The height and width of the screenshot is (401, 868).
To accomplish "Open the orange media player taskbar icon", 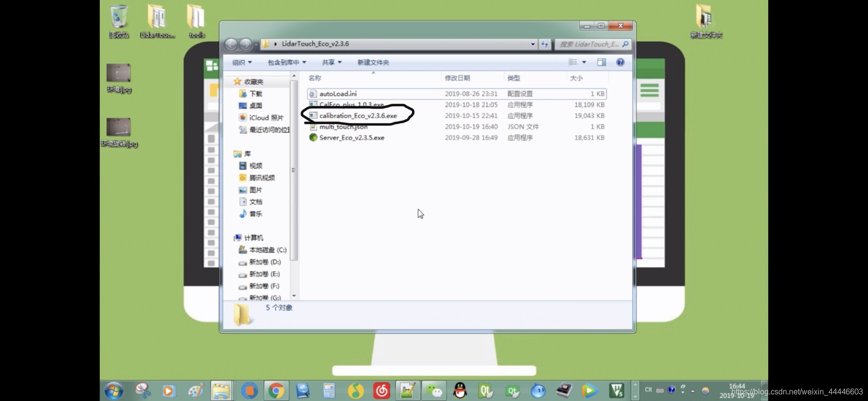I will 168,390.
